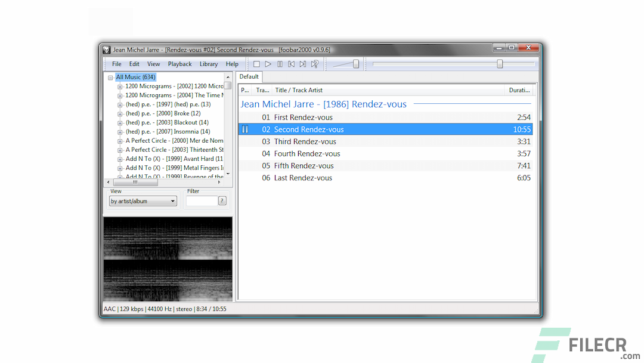Select the Previous track icon
This screenshot has width=644, height=363.
(x=291, y=64)
